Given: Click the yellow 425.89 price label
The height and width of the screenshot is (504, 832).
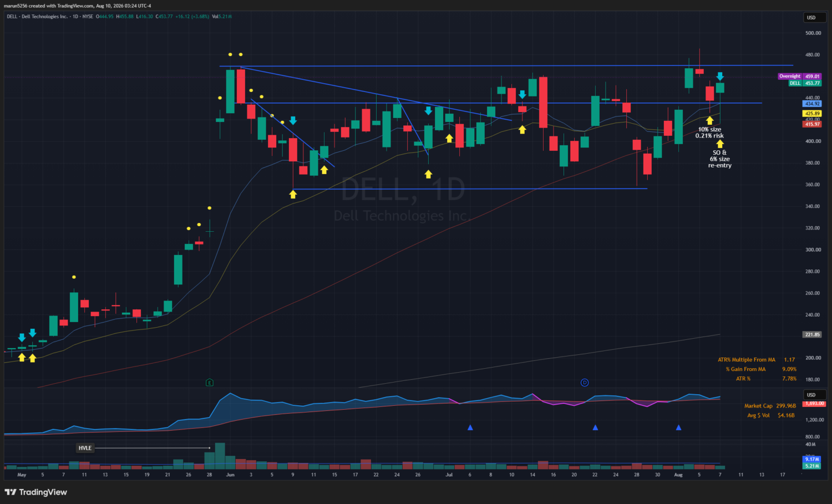Looking at the screenshot, I should coord(813,114).
